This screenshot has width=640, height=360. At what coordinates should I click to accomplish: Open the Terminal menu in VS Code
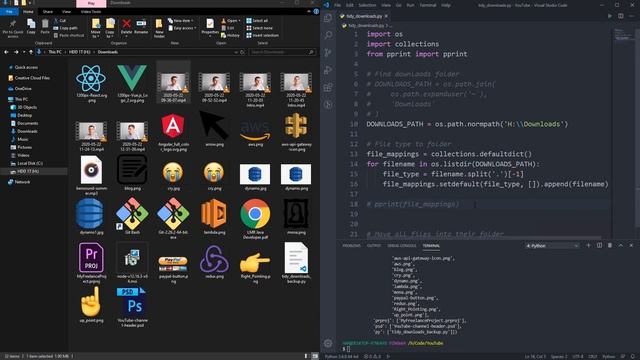click(x=428, y=5)
